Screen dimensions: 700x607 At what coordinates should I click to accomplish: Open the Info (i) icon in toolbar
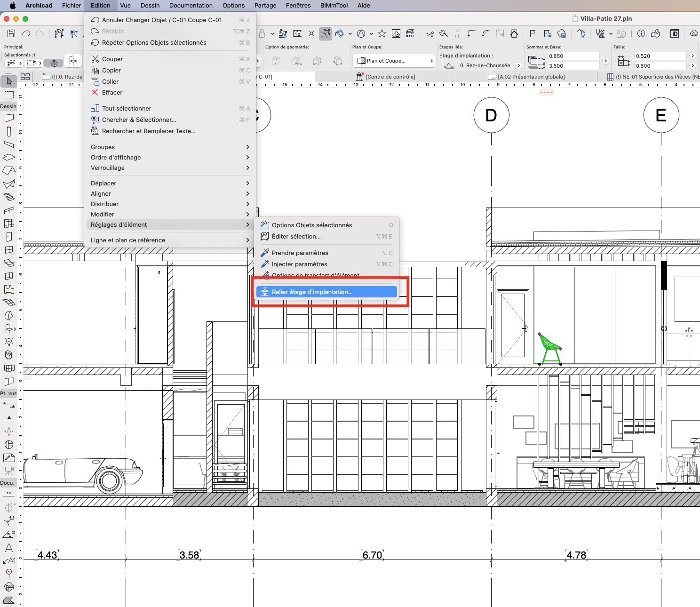pos(641,33)
